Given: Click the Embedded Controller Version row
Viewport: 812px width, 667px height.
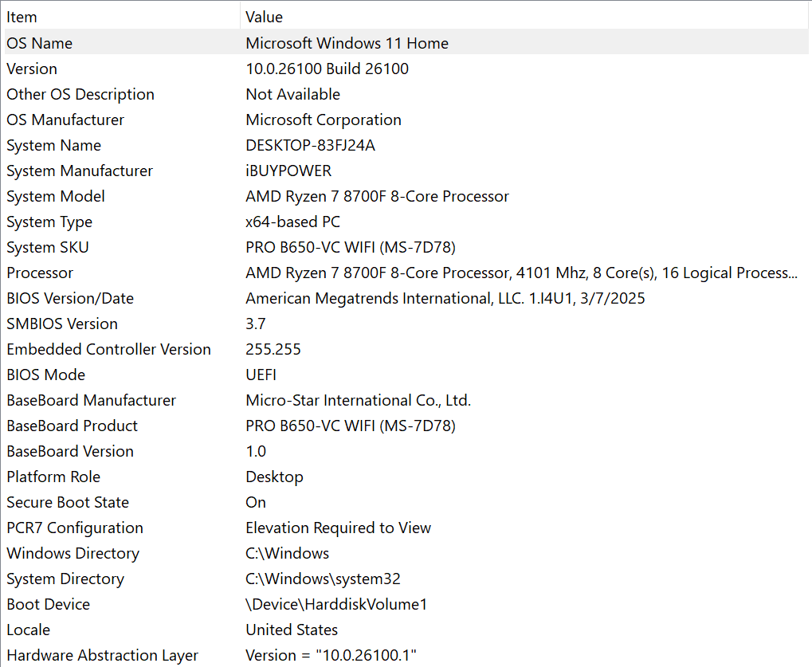Looking at the screenshot, I should pyautogui.click(x=108, y=349).
